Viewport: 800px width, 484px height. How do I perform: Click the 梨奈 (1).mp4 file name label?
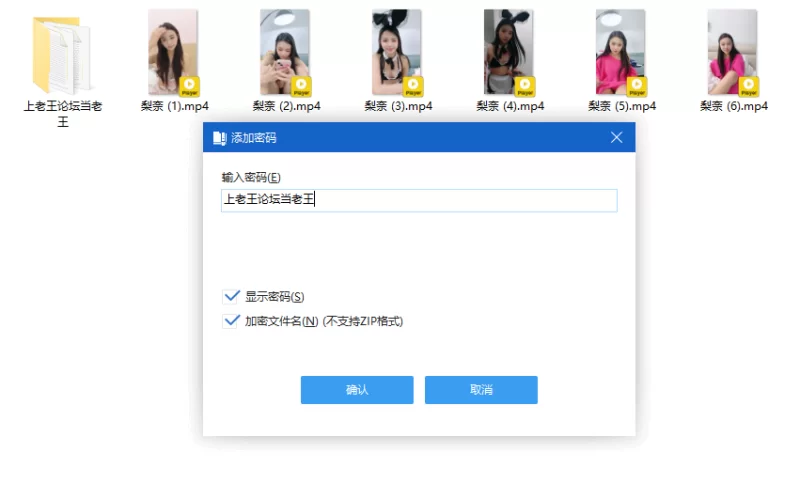(174, 106)
